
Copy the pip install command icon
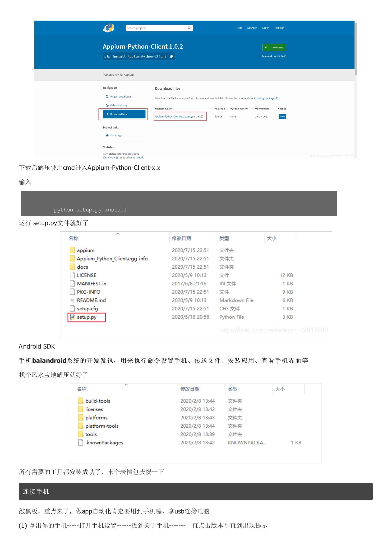point(172,56)
